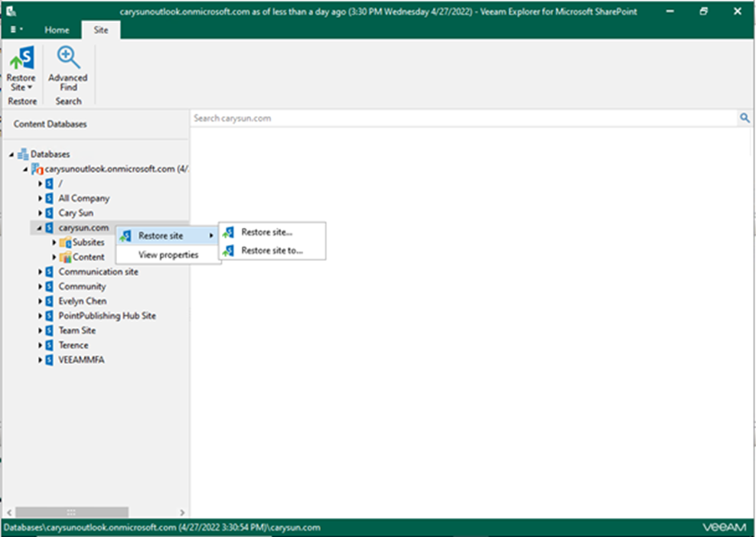
Task: Expand the PointPublishing Hub Site node
Action: point(40,316)
